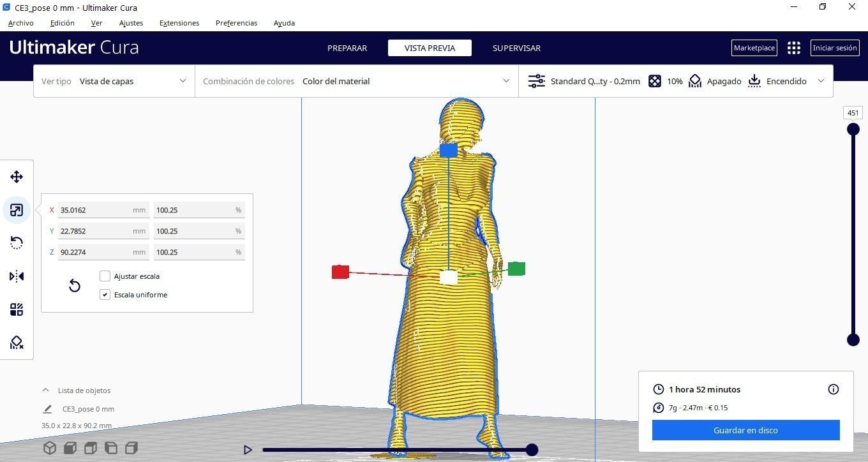Click the material spool icon
This screenshot has height=462, width=868.
tap(659, 408)
